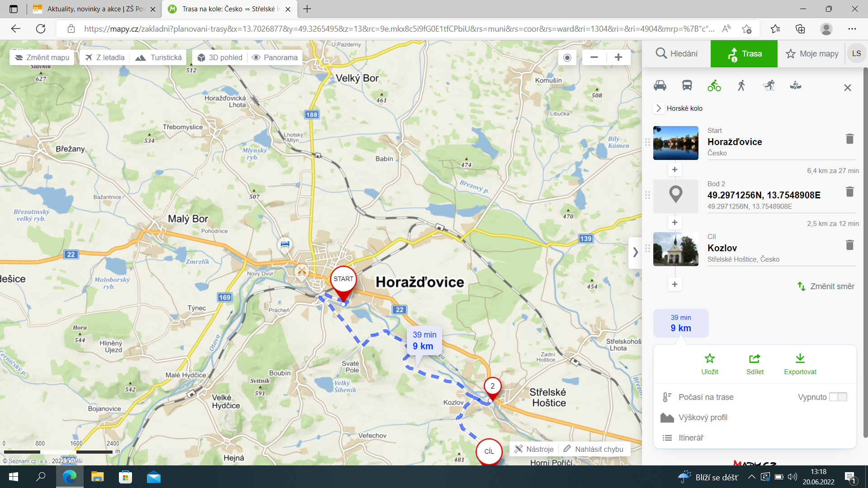The height and width of the screenshot is (488, 868).
Task: Delete Bod 2 waypoint
Action: pyautogui.click(x=850, y=192)
